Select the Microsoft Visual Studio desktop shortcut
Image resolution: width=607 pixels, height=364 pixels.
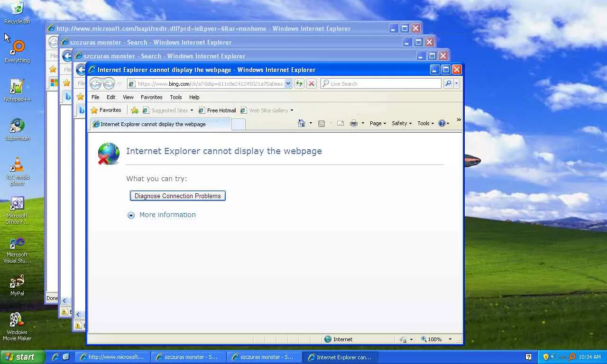(x=17, y=249)
